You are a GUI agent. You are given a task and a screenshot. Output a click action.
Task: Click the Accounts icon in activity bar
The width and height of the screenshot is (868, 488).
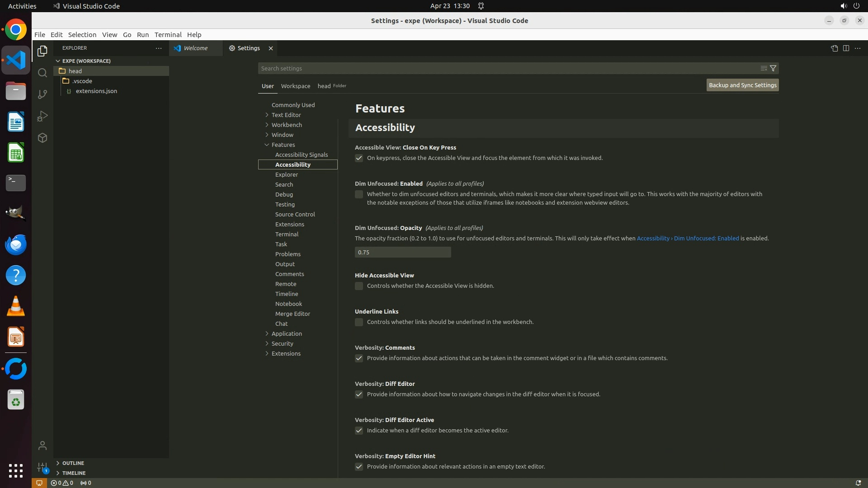click(x=42, y=446)
